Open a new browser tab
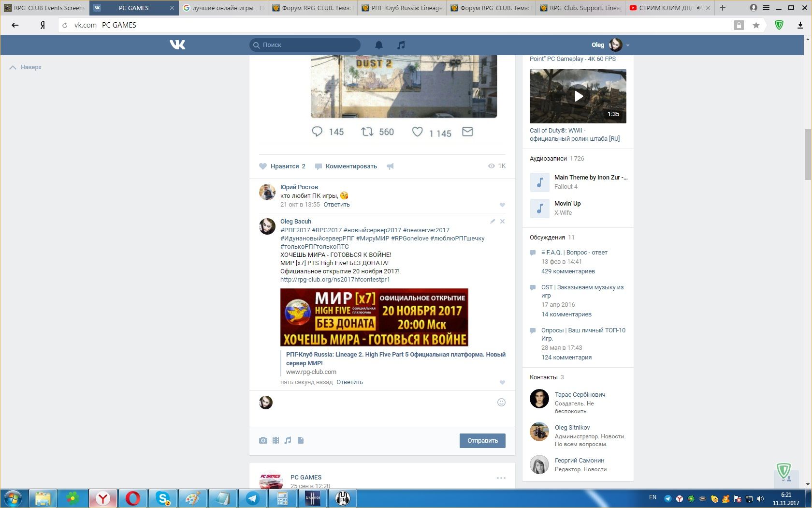 click(x=723, y=8)
